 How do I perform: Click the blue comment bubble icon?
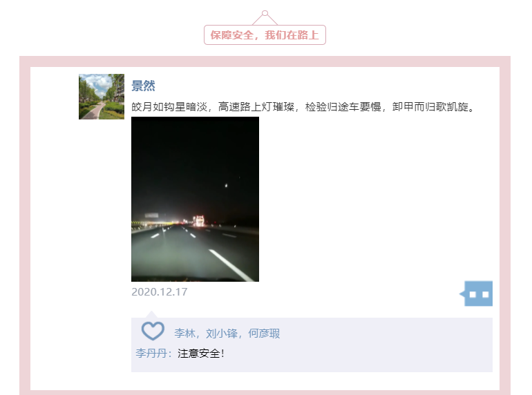[476, 293]
